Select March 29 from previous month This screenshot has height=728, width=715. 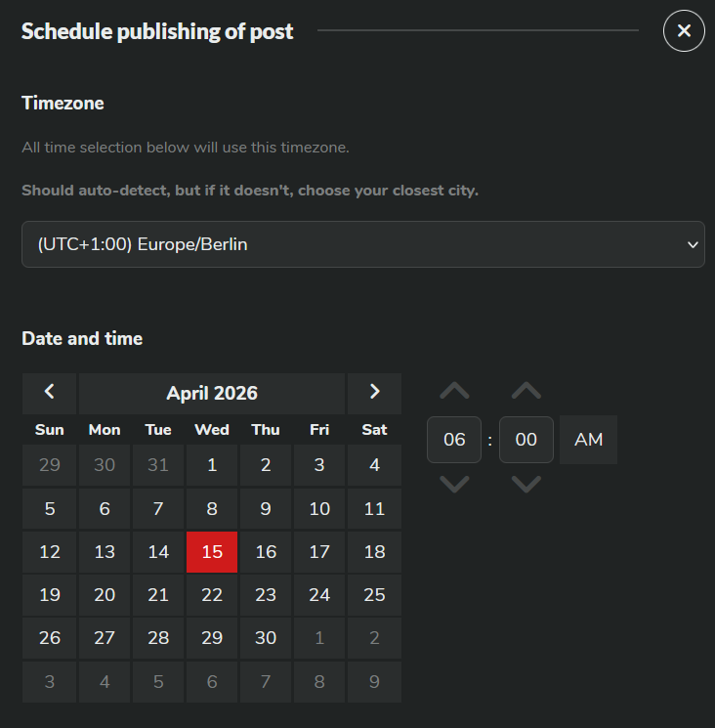[50, 465]
